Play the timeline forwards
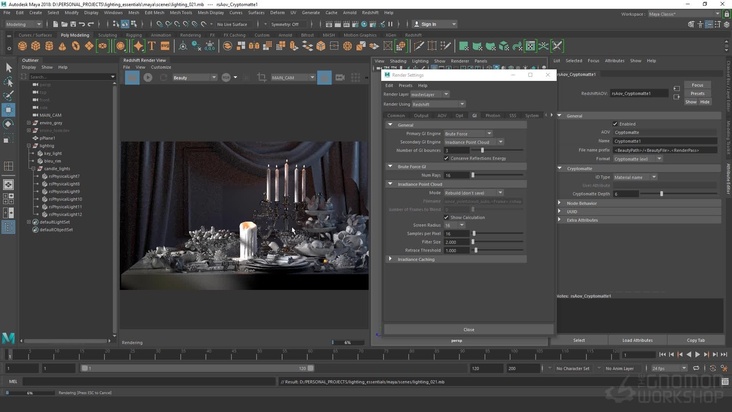732x412 pixels. coord(697,355)
